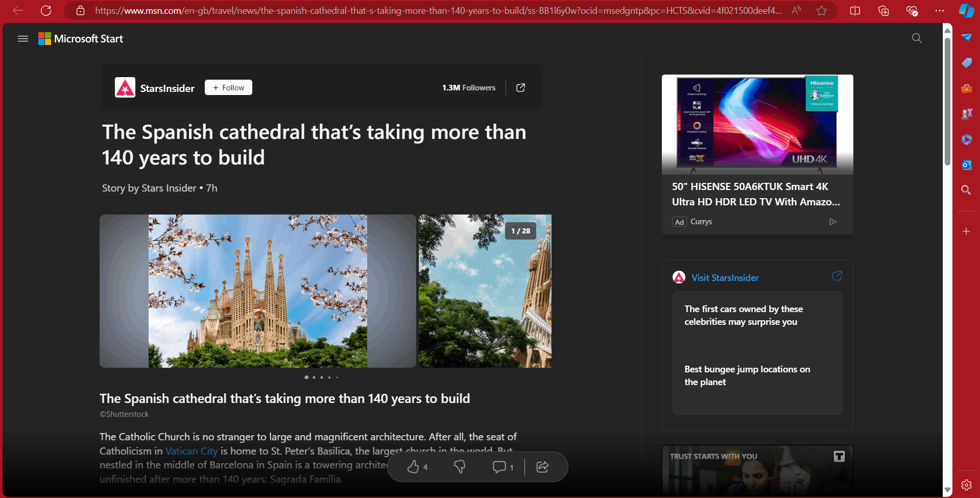Click the ad choices triangle icon next to Currys
Viewport: 980px width, 498px height.
point(833,222)
